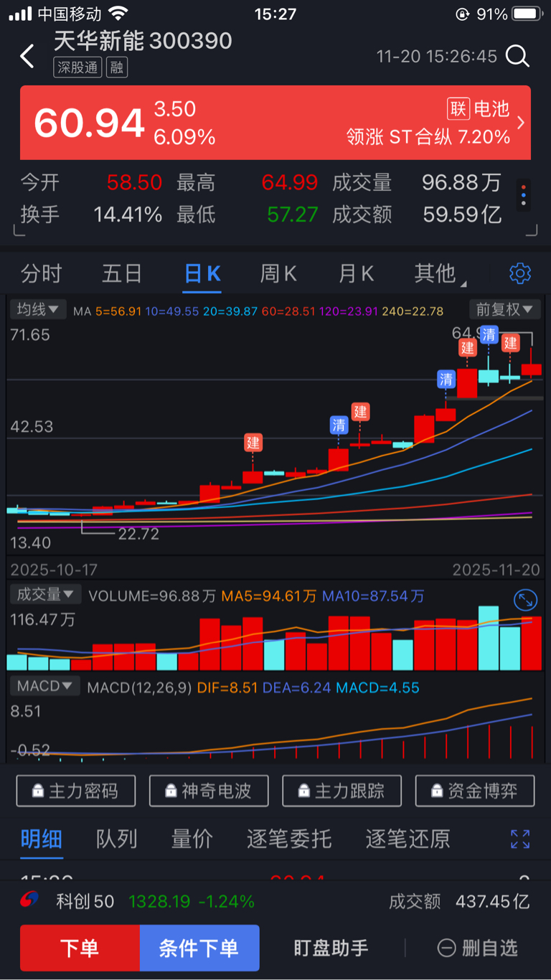Tap 领涨 ST合纵 7.20% text
This screenshot has width=551, height=980.
click(428, 136)
